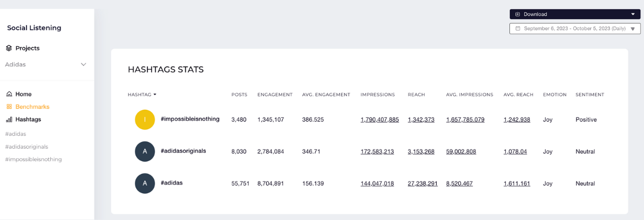Click engagement value 1,345,107
This screenshot has height=220, width=644.
click(271, 120)
